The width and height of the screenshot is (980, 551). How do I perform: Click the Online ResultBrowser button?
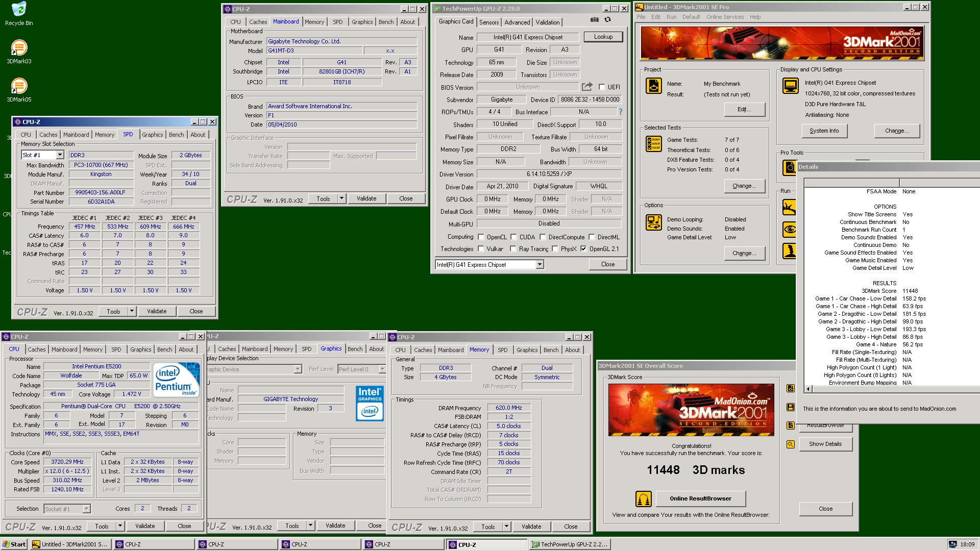pyautogui.click(x=700, y=499)
